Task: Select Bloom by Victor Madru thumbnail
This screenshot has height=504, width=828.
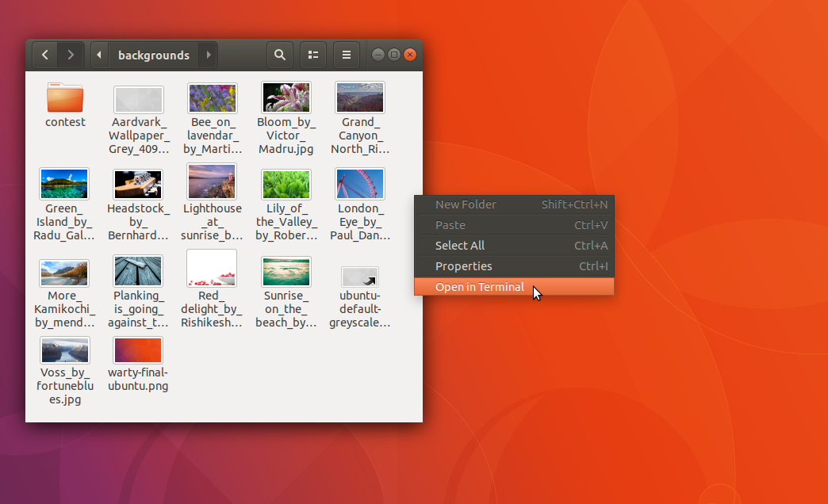Action: [286, 97]
